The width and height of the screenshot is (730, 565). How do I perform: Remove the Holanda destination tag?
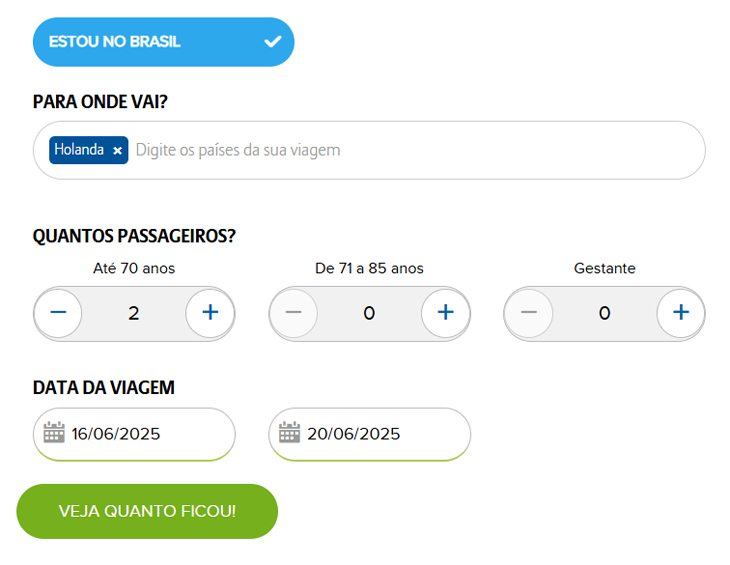click(117, 150)
